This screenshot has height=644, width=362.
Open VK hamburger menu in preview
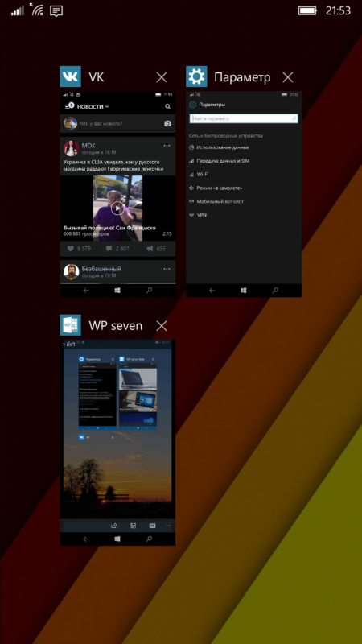click(x=69, y=106)
